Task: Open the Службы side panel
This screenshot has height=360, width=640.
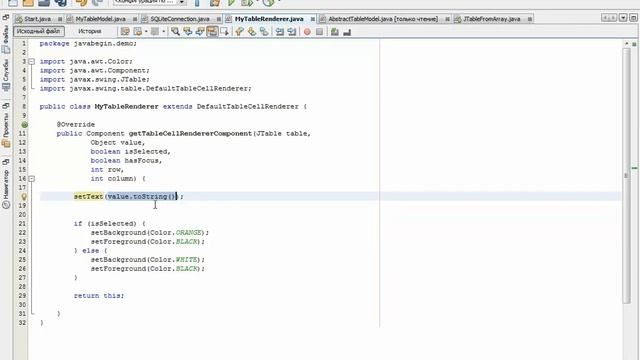Action: click(6, 76)
